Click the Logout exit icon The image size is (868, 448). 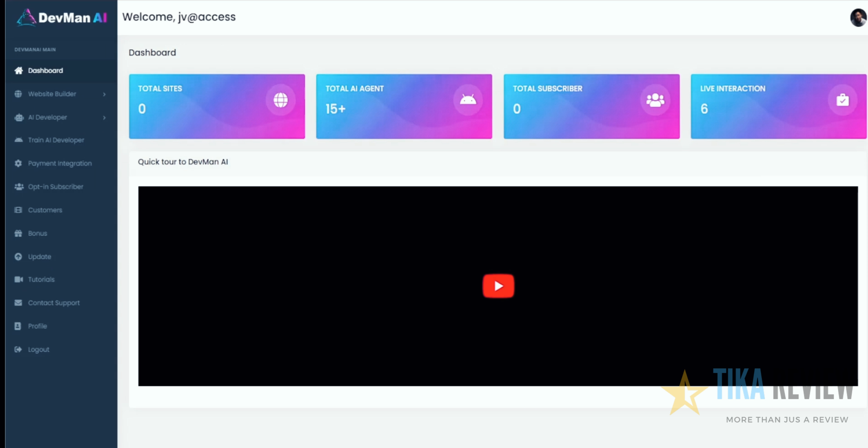click(18, 349)
